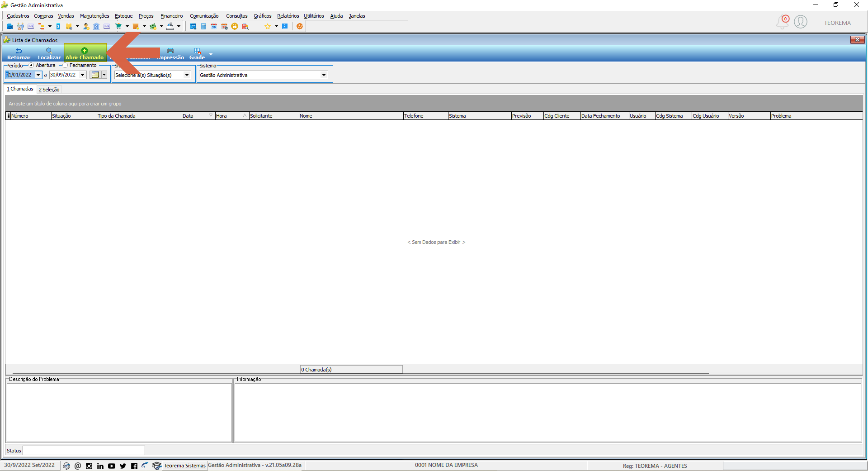Click the Abrir Chamado button
The height and width of the screenshot is (471, 868).
tap(85, 53)
